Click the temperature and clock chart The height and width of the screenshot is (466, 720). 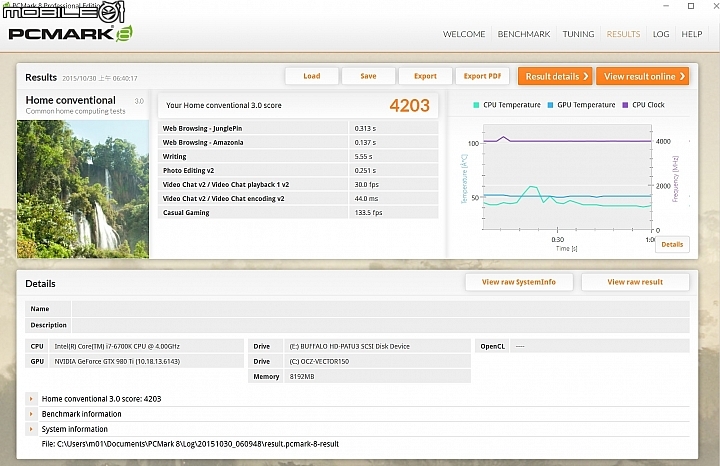pos(567,177)
